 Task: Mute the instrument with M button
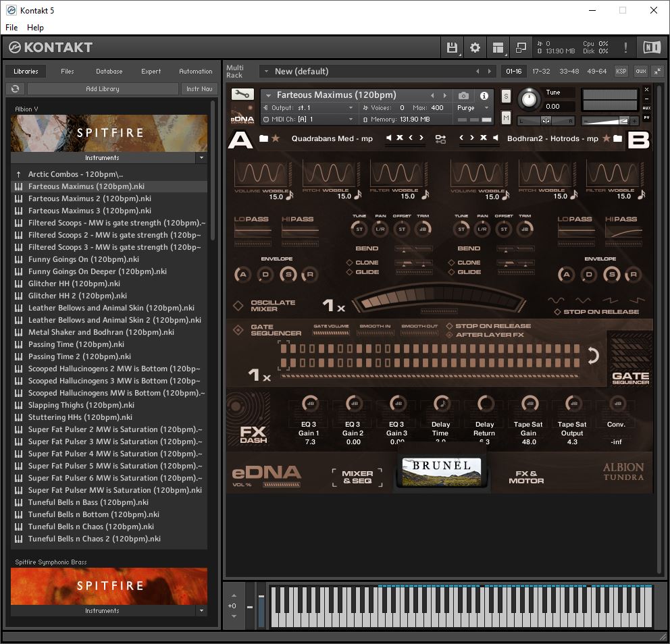[506, 117]
